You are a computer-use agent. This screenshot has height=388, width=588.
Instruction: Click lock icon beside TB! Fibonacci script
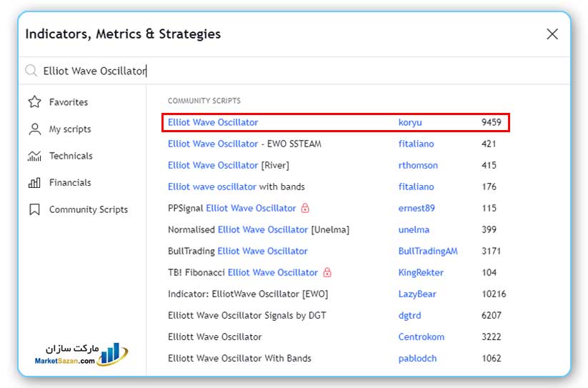click(x=327, y=272)
